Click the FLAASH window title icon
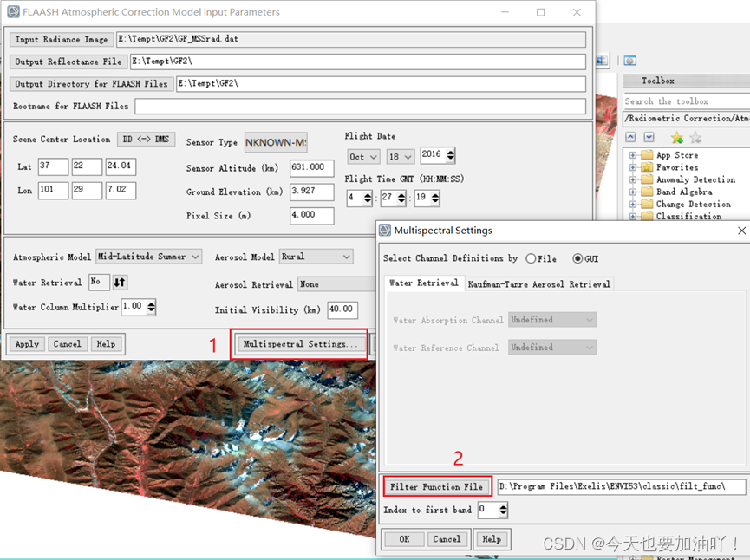The height and width of the screenshot is (560, 750). click(13, 12)
